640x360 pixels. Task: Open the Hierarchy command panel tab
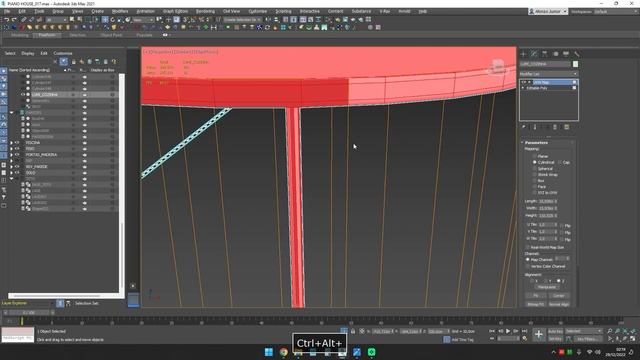point(544,54)
